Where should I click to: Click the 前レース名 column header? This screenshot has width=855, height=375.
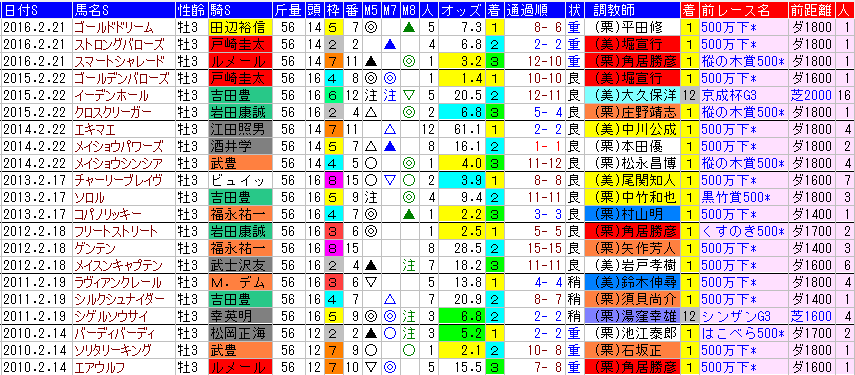(744, 9)
